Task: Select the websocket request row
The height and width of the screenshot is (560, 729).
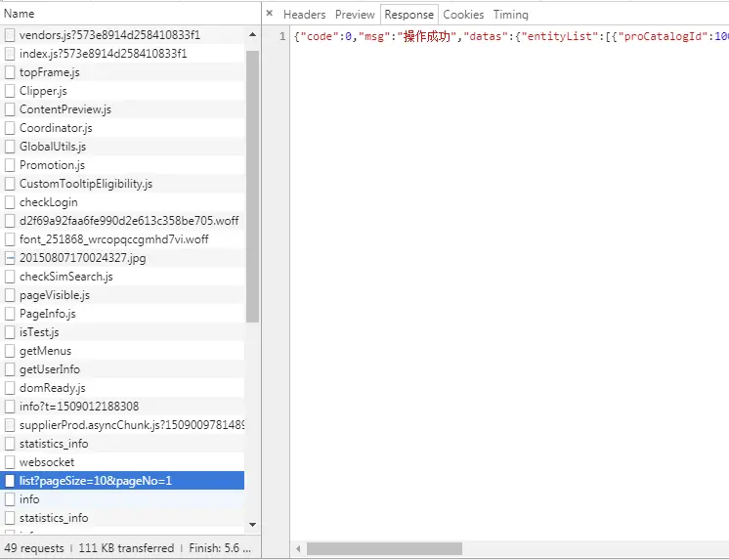Action: 122,462
